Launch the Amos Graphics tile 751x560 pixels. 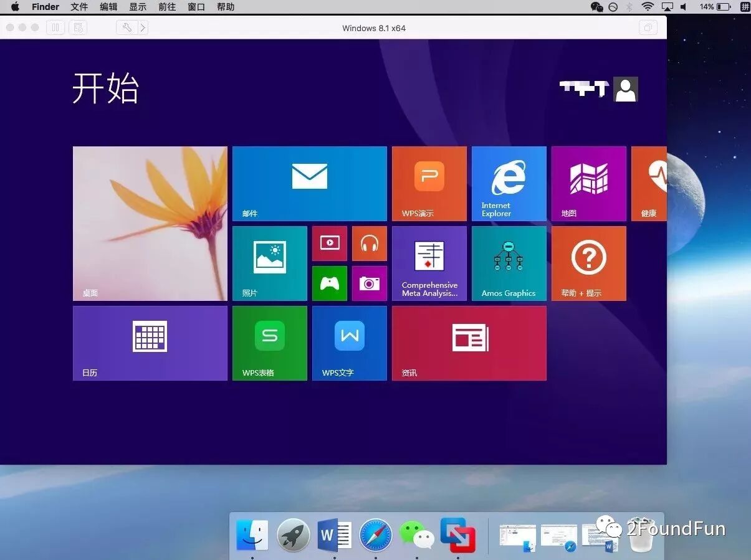pyautogui.click(x=509, y=263)
